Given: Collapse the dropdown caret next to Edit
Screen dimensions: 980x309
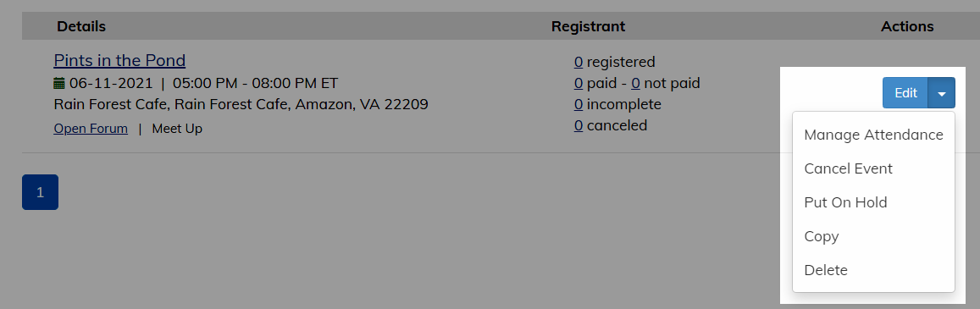Looking at the screenshot, I should pos(942,93).
